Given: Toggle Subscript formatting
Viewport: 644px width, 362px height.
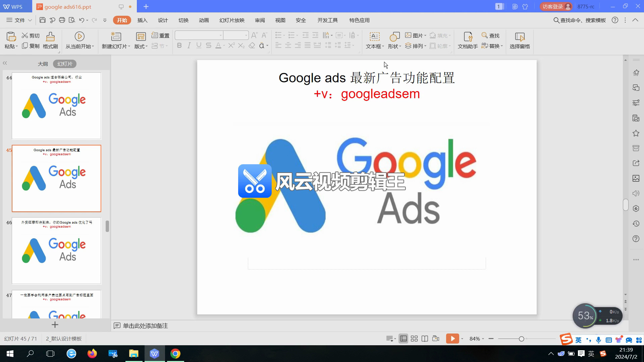Looking at the screenshot, I should click(241, 46).
